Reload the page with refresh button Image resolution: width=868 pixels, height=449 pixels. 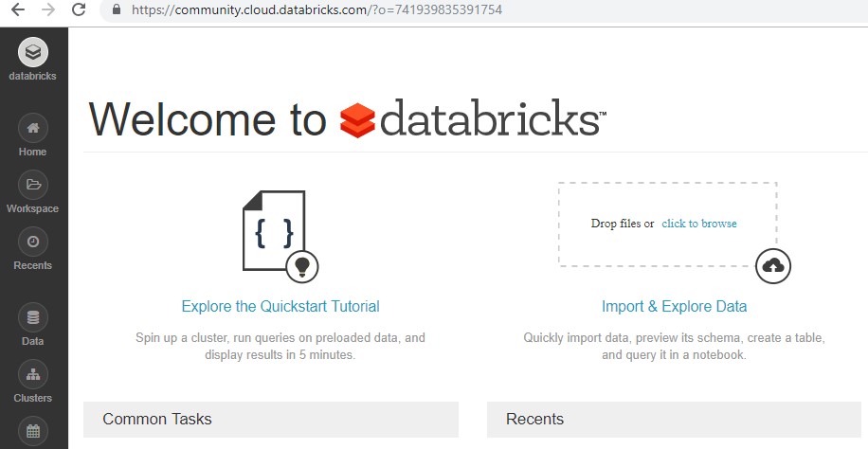click(79, 10)
